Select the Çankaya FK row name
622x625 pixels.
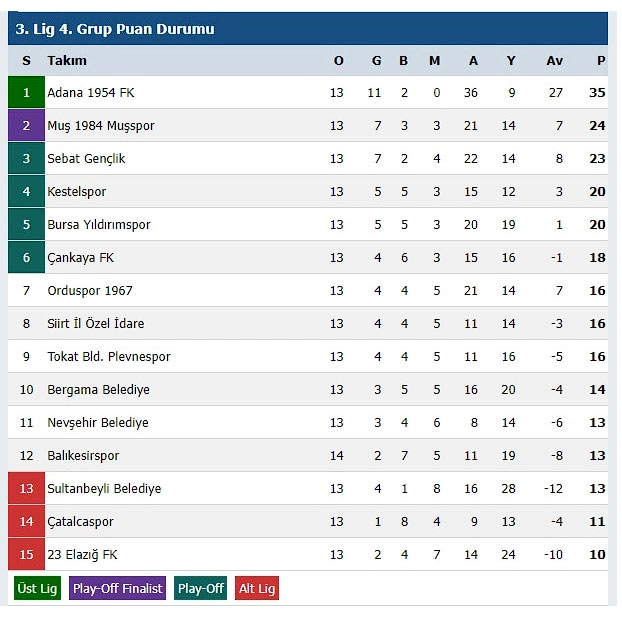[81, 258]
